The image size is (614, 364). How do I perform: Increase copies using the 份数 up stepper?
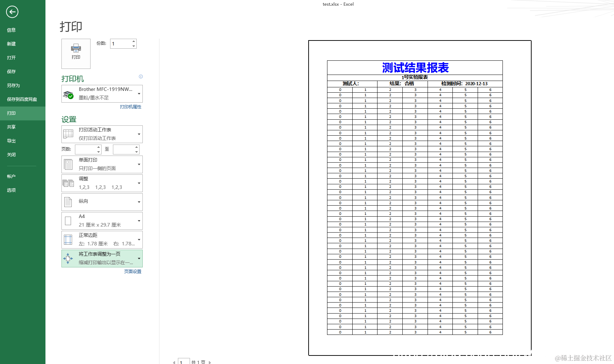click(x=133, y=41)
